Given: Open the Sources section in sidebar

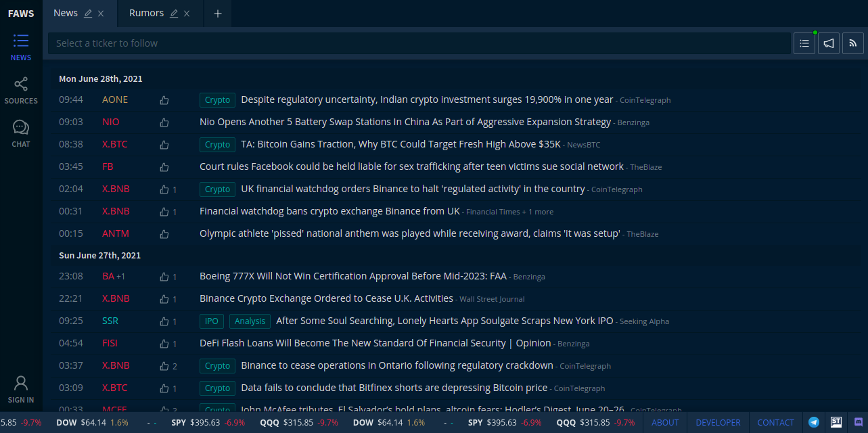Looking at the screenshot, I should [x=21, y=91].
